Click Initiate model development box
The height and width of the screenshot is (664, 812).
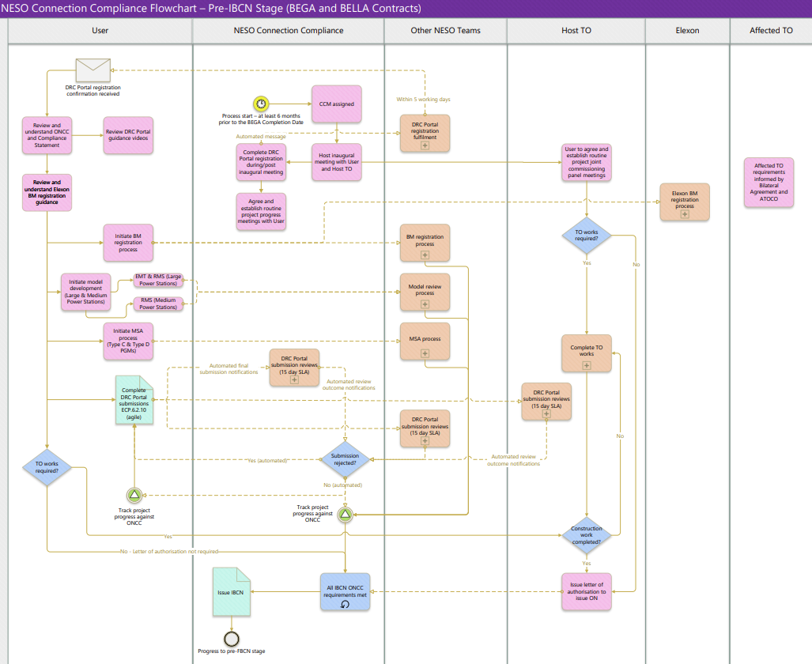(86, 292)
